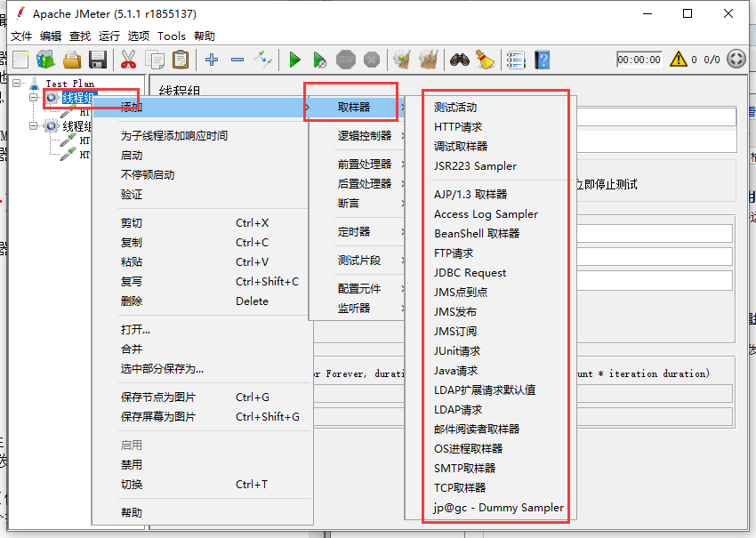Collapse the first 线程组 tree node
The height and width of the screenshot is (538, 756).
pyautogui.click(x=33, y=98)
